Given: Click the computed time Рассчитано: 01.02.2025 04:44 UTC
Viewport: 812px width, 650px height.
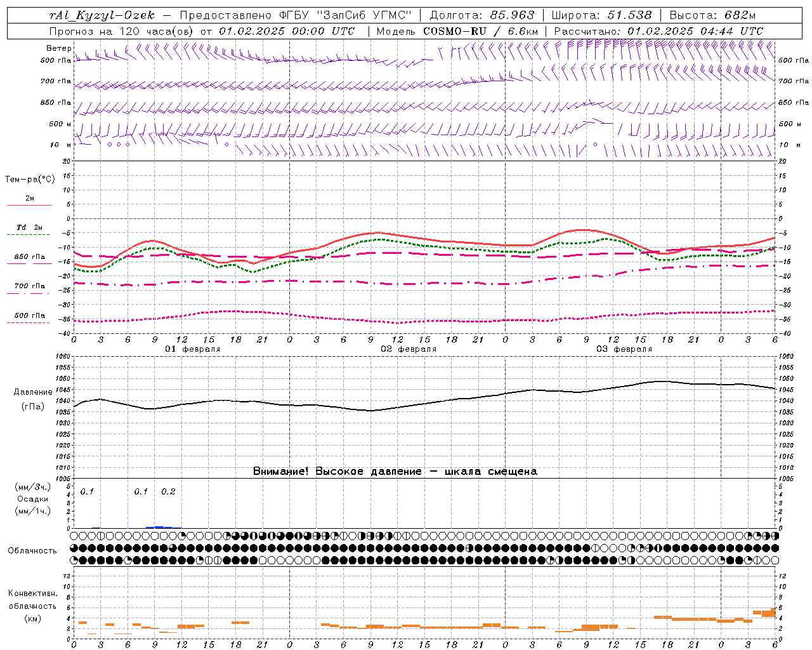Looking at the screenshot, I should (658, 31).
